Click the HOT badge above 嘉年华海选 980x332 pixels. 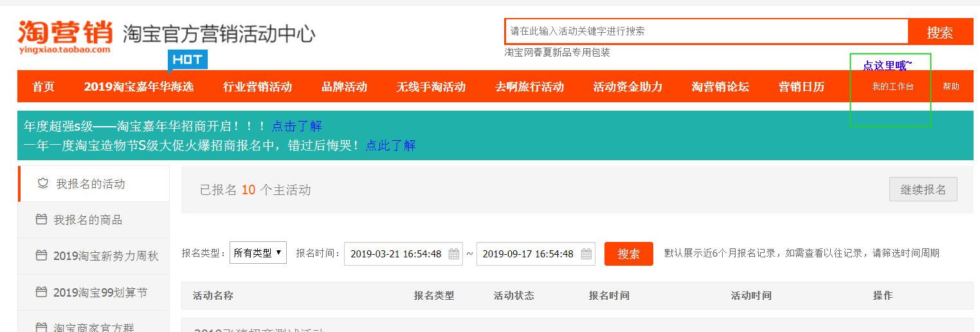[x=188, y=60]
